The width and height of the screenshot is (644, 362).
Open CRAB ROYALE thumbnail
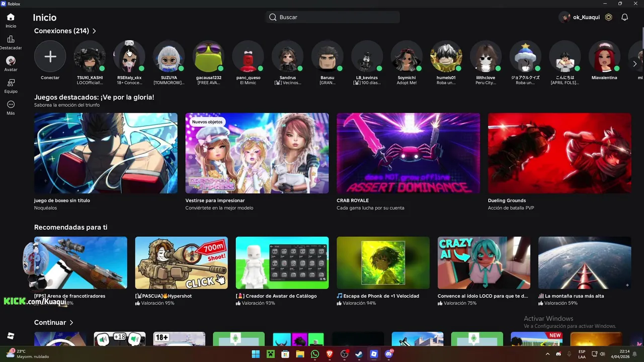coord(409,153)
